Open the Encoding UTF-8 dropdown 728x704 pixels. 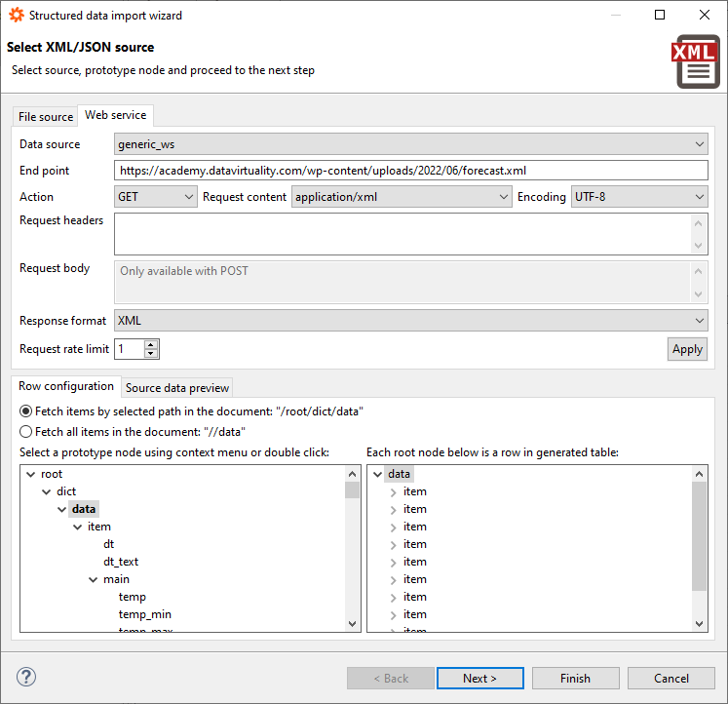638,197
